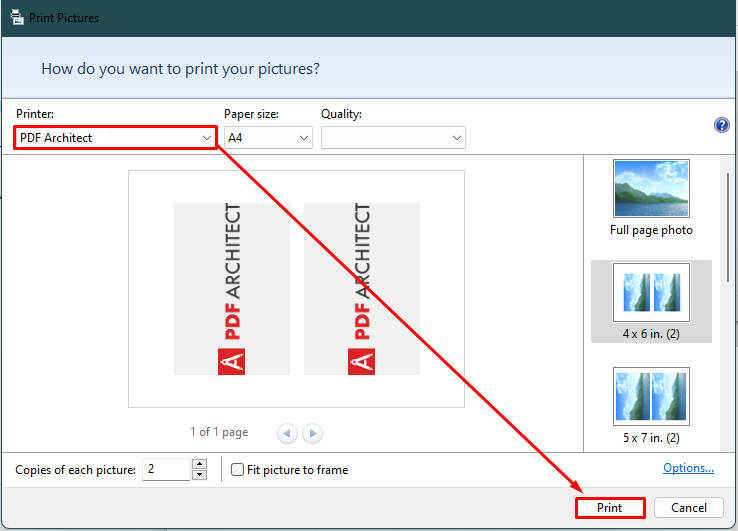738x531 pixels.
Task: Click the Print button
Action: pos(610,508)
